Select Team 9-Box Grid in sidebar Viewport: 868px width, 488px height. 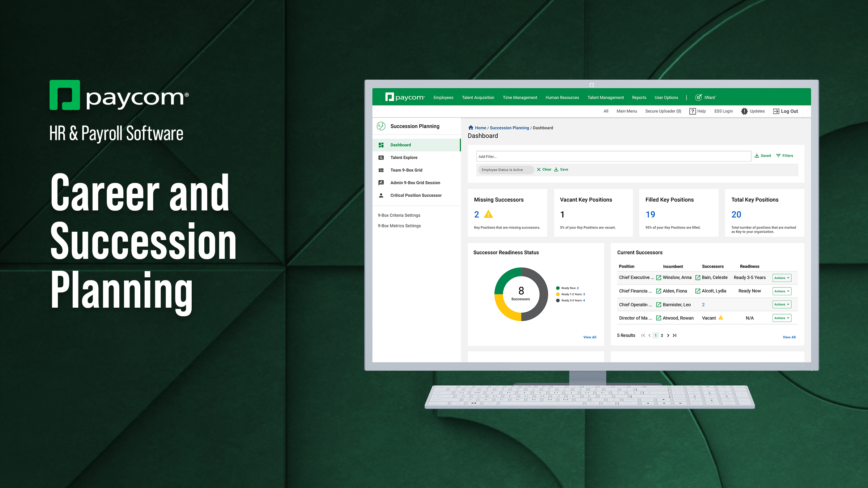point(406,170)
